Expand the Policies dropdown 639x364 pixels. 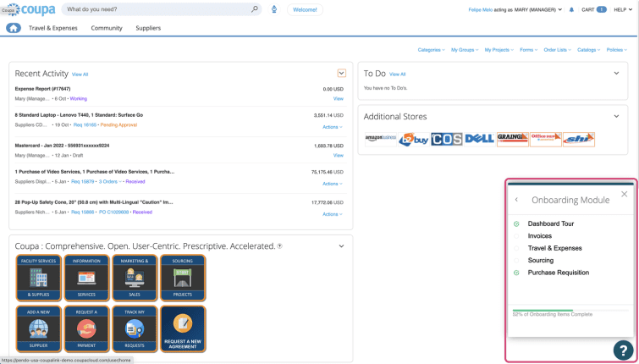617,50
